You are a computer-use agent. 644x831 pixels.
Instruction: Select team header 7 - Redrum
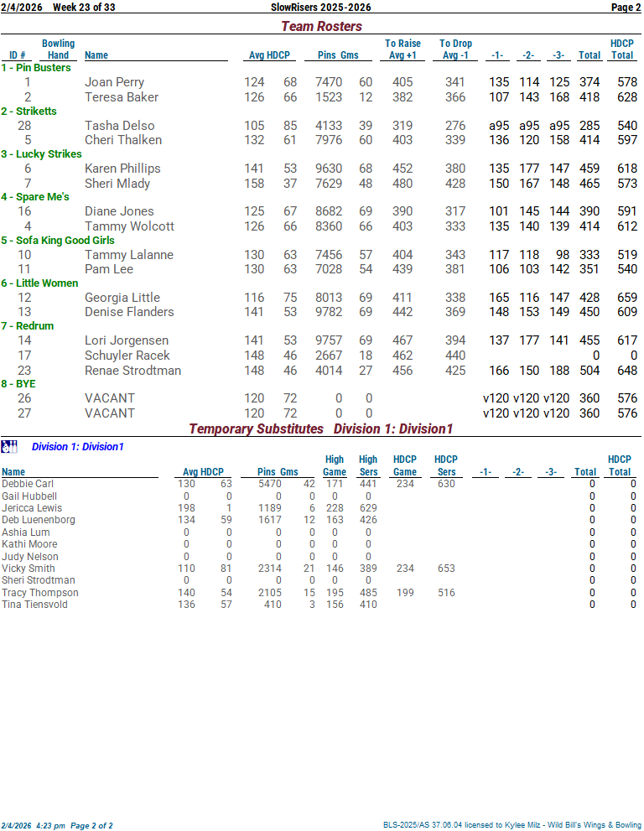pyautogui.click(x=28, y=326)
